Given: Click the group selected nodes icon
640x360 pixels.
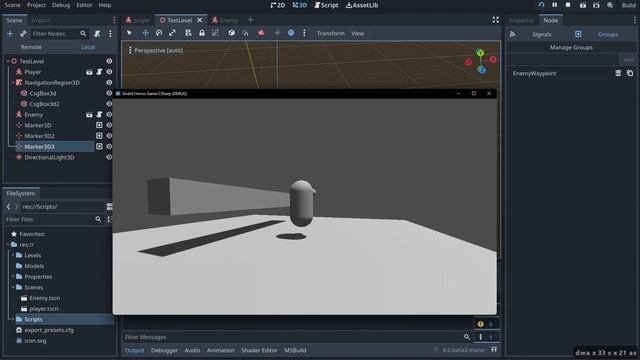Looking at the screenshot, I should click(215, 33).
